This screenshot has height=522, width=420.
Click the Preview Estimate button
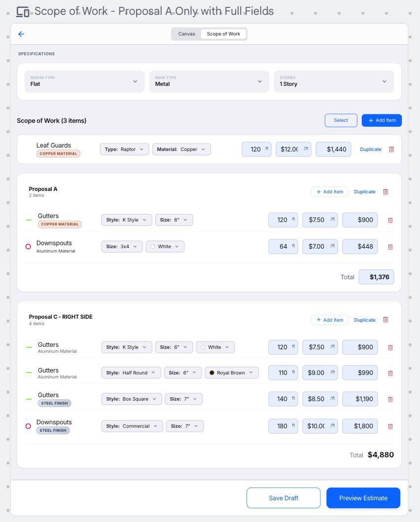point(363,498)
